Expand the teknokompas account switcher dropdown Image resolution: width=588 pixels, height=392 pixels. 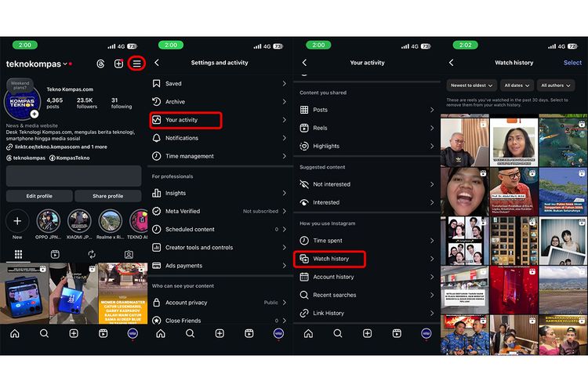(65, 64)
